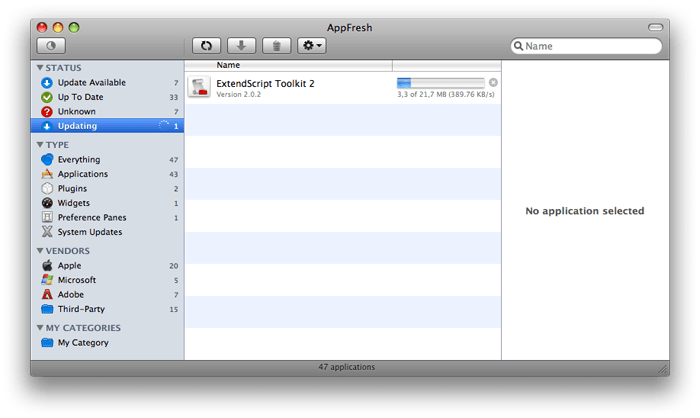
Task: Click the Applications icon in sidebar
Action: tap(47, 174)
